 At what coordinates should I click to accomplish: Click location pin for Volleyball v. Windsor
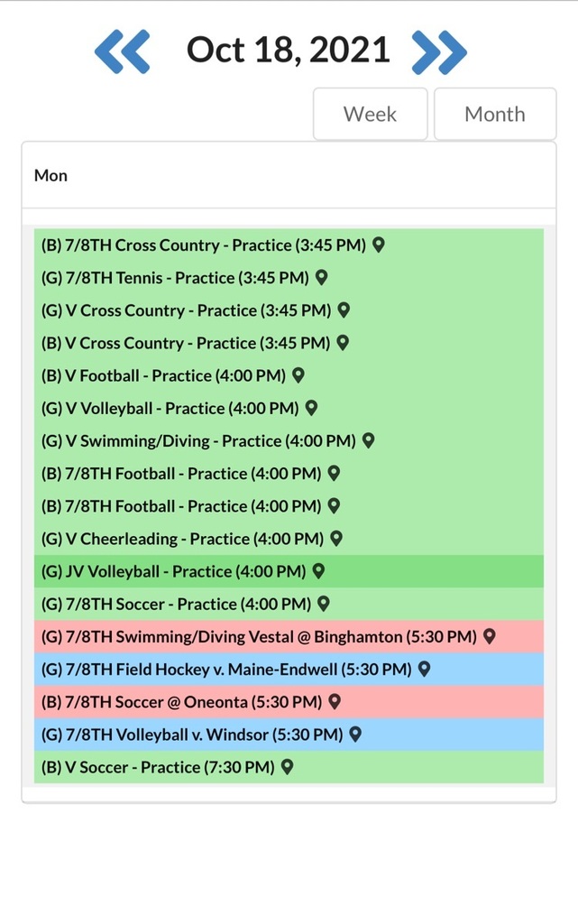tap(355, 734)
